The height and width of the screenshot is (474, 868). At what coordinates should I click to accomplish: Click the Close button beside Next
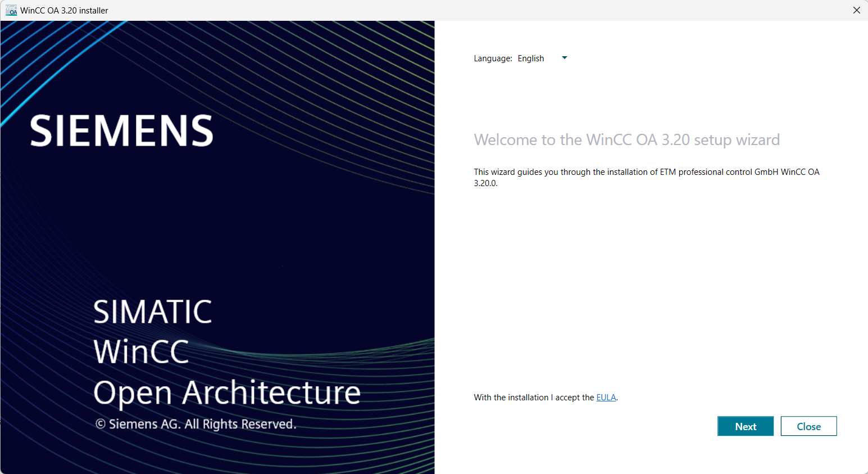808,426
